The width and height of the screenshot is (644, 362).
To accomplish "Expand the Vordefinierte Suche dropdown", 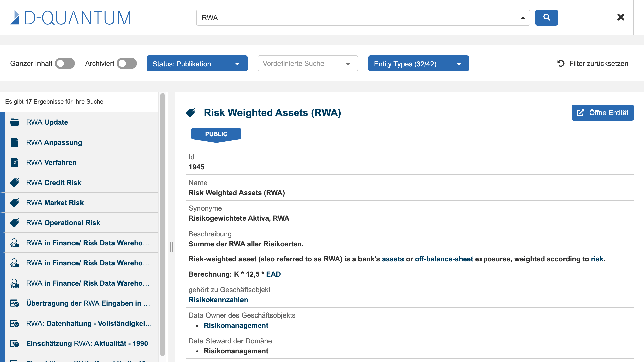I will point(307,64).
